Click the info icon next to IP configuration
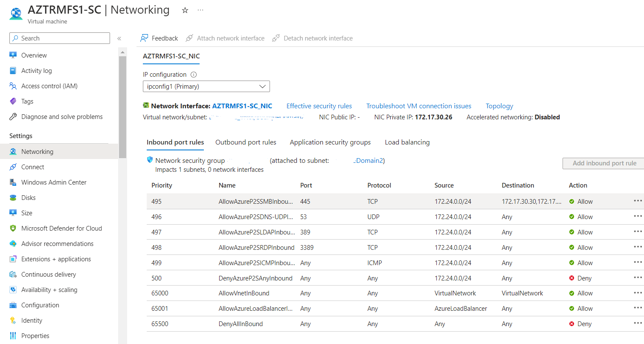 tap(194, 75)
